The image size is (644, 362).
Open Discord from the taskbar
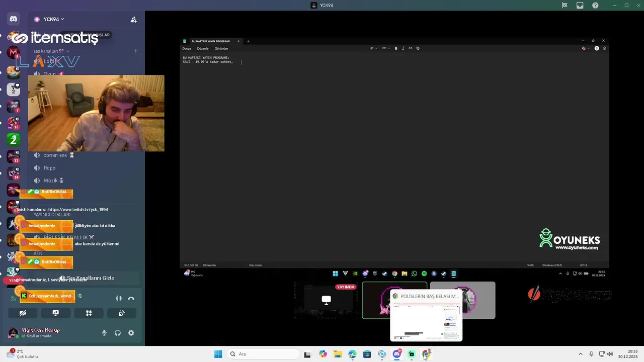[x=396, y=354]
